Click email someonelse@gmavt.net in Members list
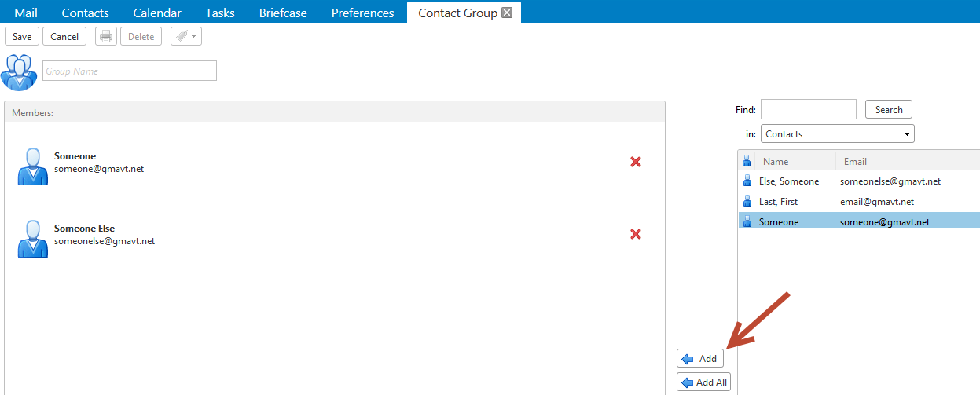This screenshot has width=980, height=395. (x=105, y=241)
